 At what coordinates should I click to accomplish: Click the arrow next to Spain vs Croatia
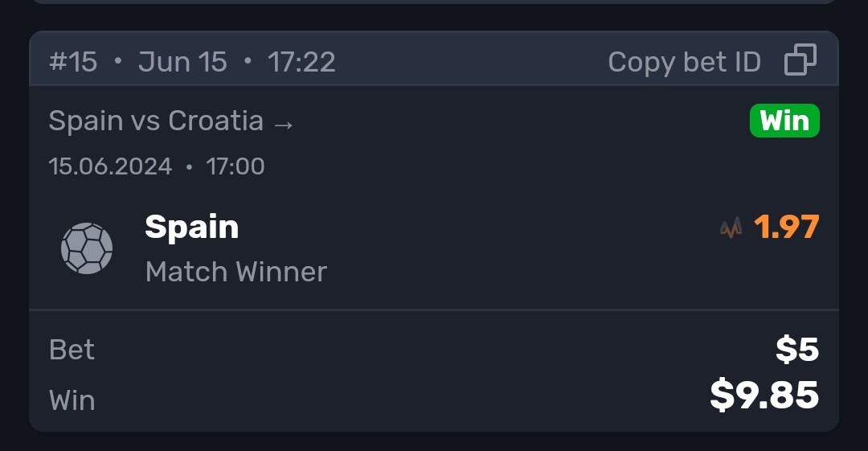point(284,125)
